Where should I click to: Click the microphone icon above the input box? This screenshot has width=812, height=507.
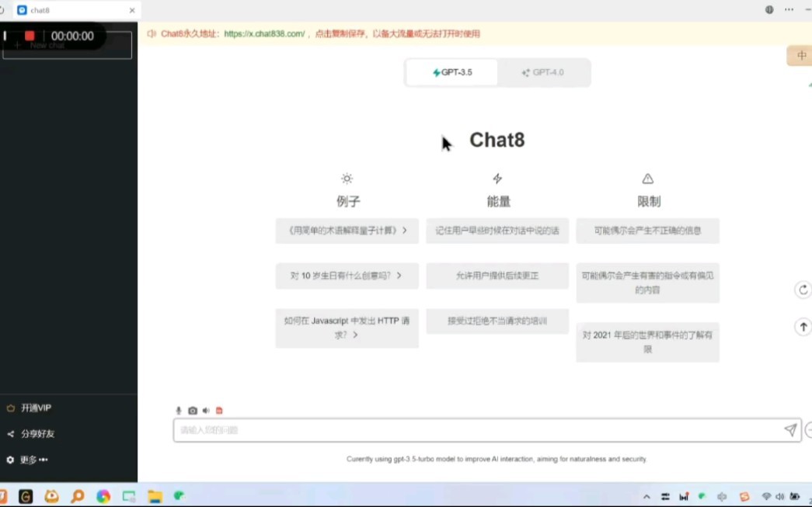pyautogui.click(x=179, y=410)
